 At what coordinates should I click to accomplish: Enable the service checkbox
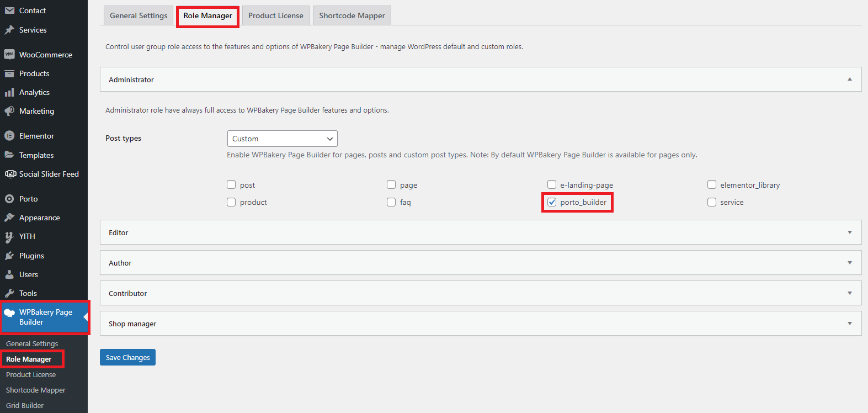[712, 202]
